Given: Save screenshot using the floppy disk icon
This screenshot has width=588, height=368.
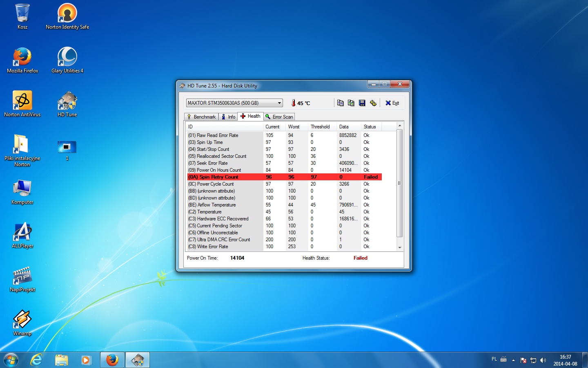Looking at the screenshot, I should (x=362, y=103).
